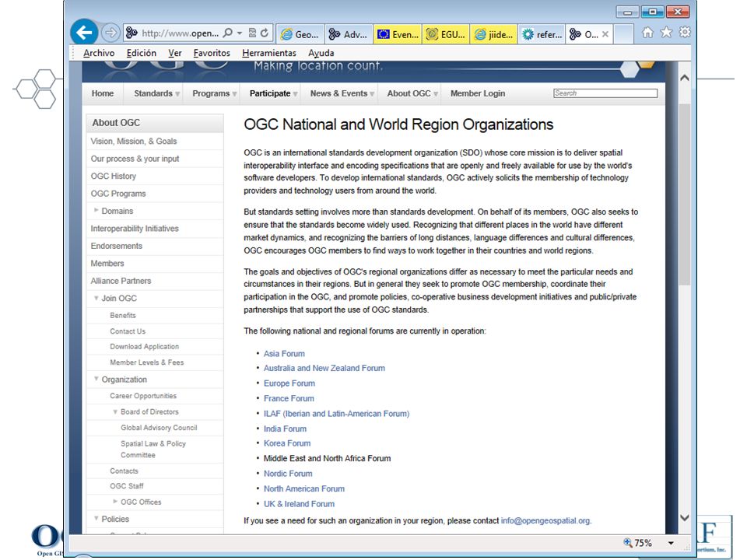Switch to the "EGU..." tab
This screenshot has width=747, height=560.
point(446,34)
